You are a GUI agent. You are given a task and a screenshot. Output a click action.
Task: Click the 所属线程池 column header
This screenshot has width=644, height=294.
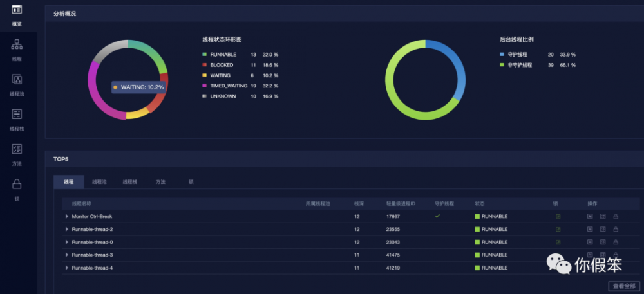point(317,203)
